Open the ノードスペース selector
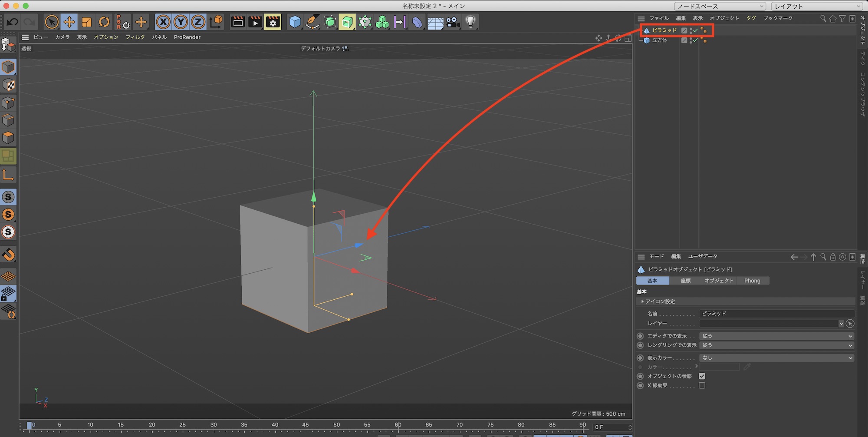Viewport: 868px width, 437px height. pyautogui.click(x=720, y=6)
